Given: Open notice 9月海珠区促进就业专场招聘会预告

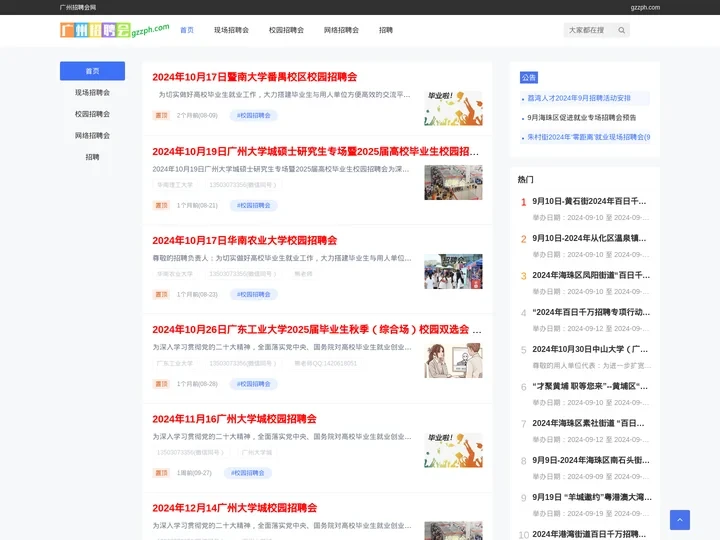Looking at the screenshot, I should tap(582, 118).
